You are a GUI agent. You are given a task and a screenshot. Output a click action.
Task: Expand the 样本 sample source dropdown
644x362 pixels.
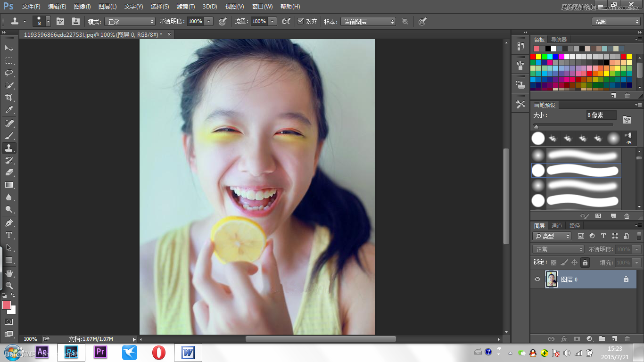point(368,22)
